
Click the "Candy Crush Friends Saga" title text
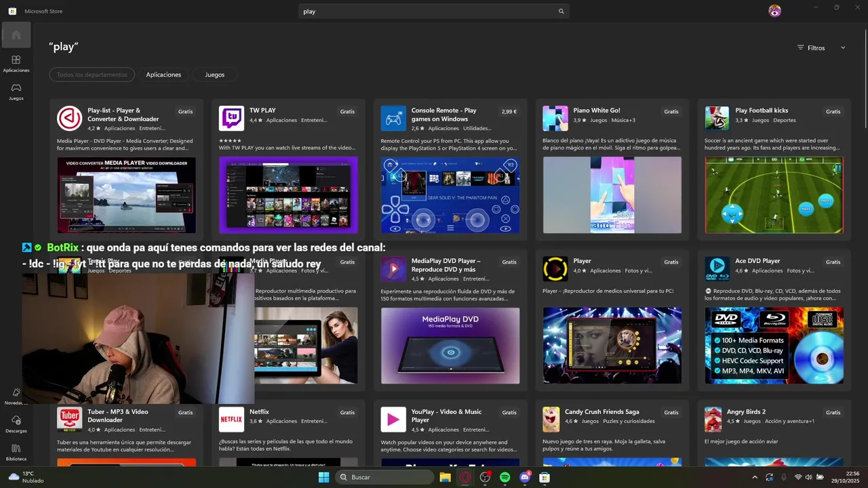tap(602, 411)
